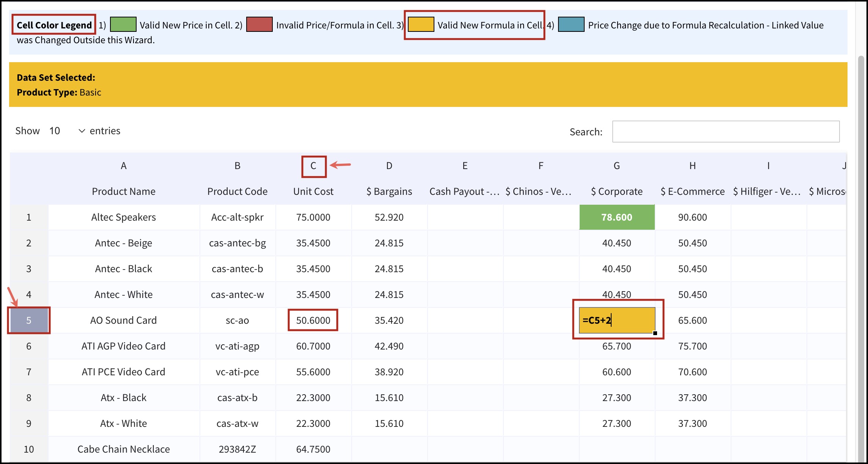Viewport: 868px width, 464px height.
Task: Click product code cas-antec-bg
Action: [237, 243]
